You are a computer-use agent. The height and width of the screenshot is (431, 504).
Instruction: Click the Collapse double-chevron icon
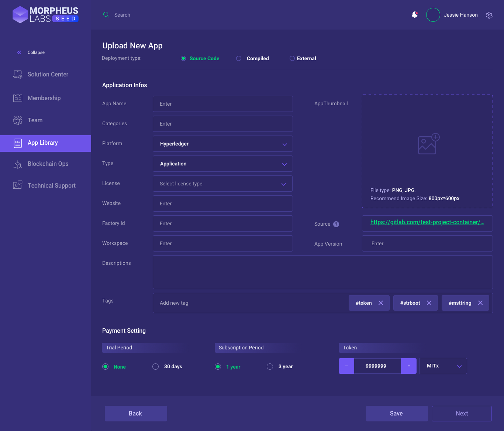tap(19, 52)
